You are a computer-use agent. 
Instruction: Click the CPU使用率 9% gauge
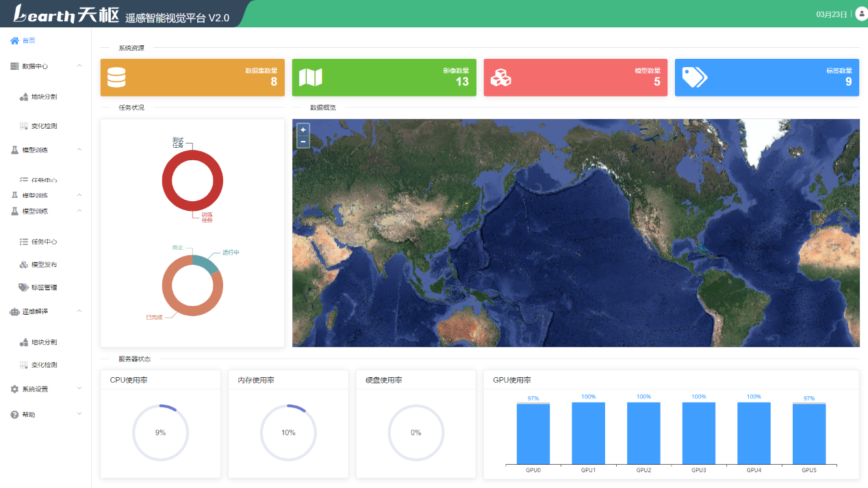[x=160, y=433]
